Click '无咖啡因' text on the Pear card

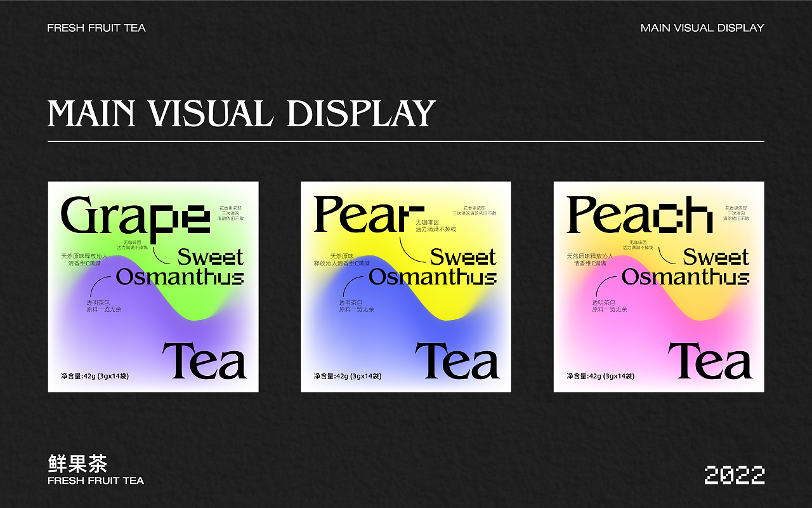pos(428,222)
